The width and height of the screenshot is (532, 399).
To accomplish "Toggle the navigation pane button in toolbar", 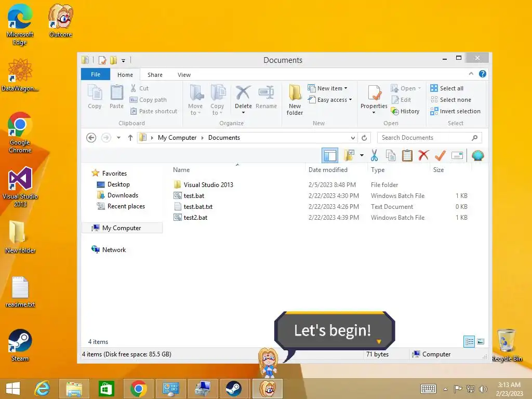I will coord(330,155).
